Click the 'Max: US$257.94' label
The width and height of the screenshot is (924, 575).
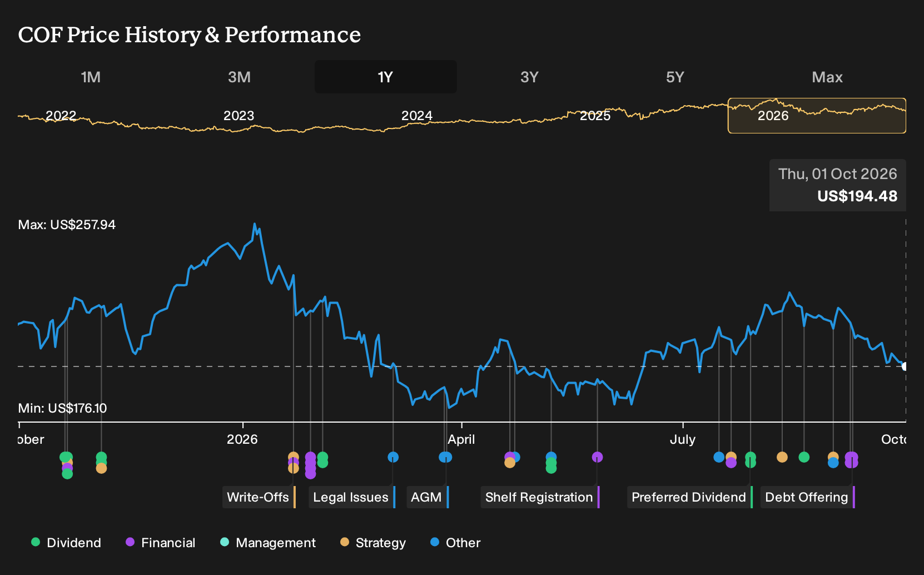click(x=67, y=225)
